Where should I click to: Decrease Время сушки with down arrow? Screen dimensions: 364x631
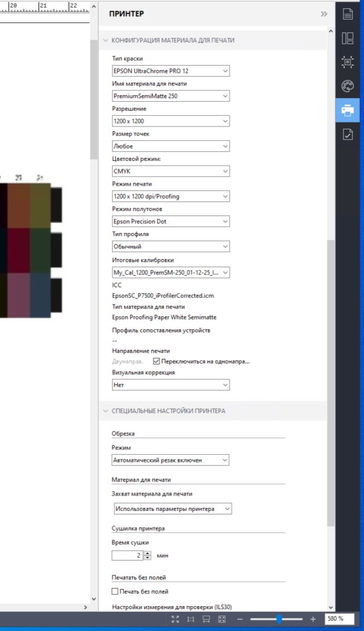click(148, 558)
